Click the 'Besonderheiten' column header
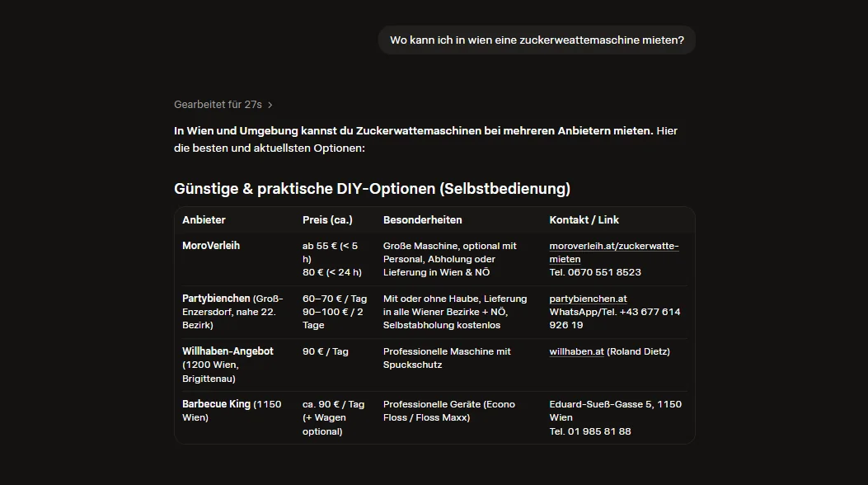Screen dimensions: 868x485 (422, 219)
